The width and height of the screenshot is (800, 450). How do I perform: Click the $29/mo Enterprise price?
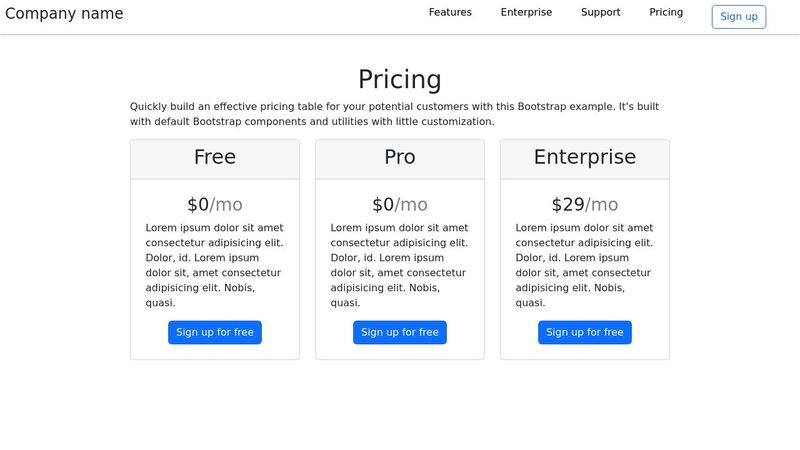[x=585, y=205]
